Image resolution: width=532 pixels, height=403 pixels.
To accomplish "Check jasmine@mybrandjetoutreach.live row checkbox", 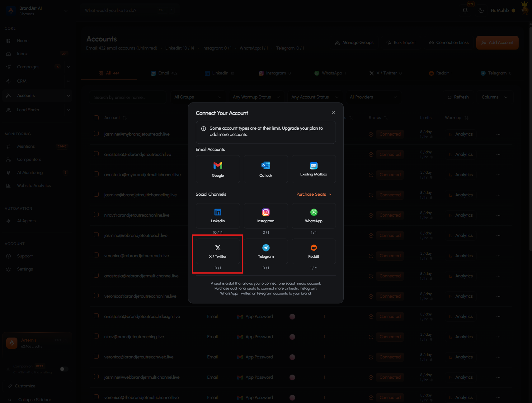I will coord(96,133).
